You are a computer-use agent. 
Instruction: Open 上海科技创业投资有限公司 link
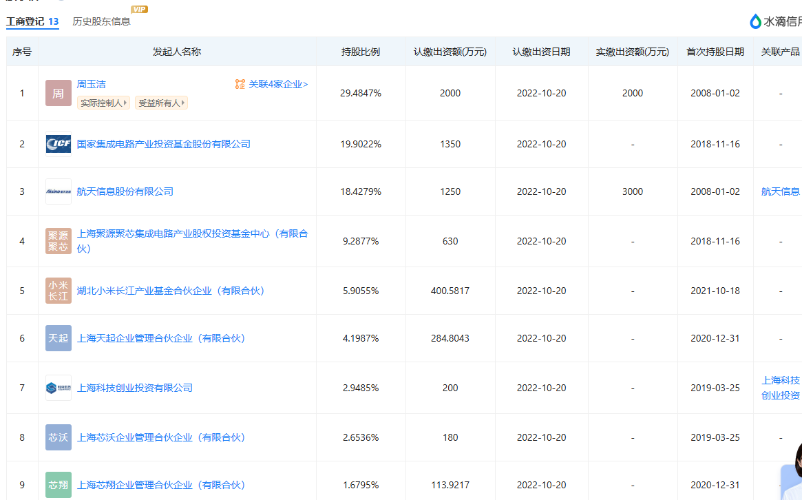135,388
